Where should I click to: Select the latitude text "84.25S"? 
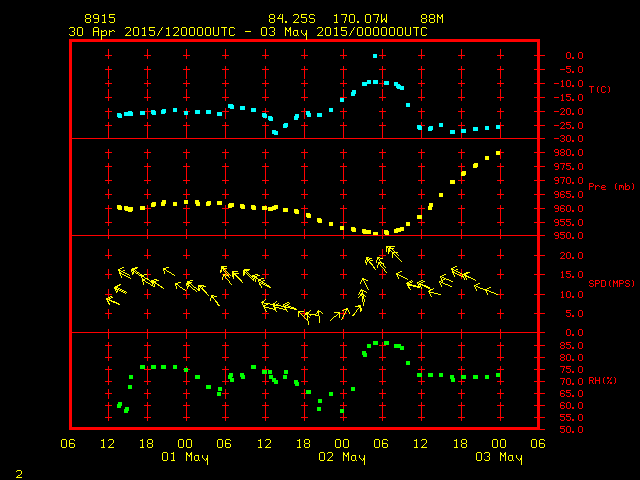(x=292, y=19)
